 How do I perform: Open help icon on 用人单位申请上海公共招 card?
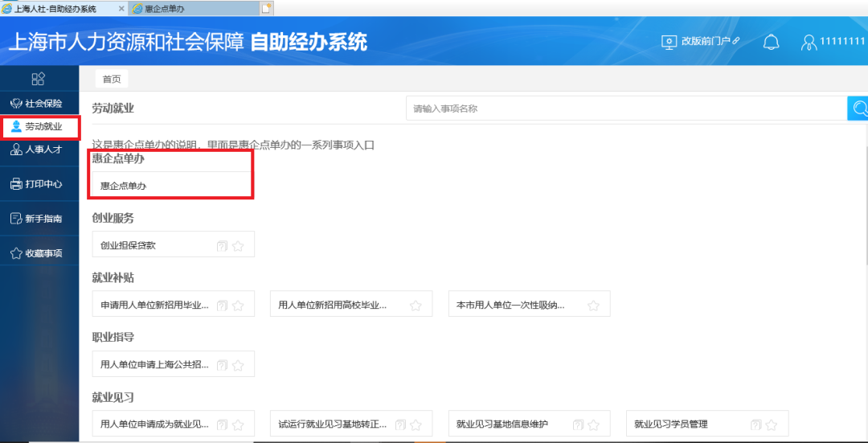222,365
